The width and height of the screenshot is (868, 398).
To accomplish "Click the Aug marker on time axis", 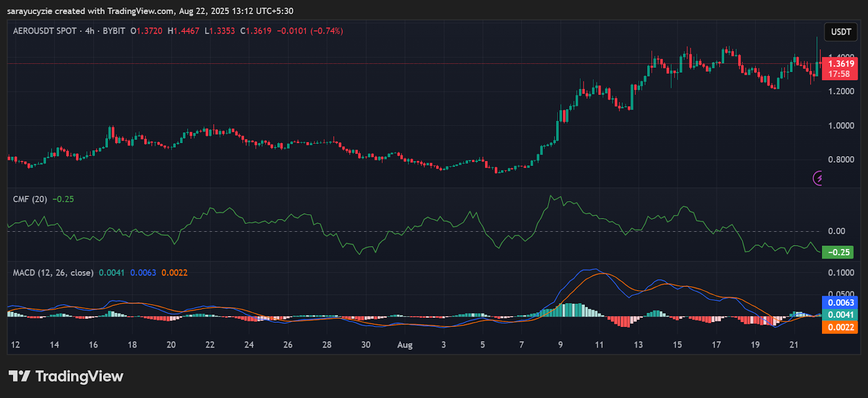I will coord(405,345).
